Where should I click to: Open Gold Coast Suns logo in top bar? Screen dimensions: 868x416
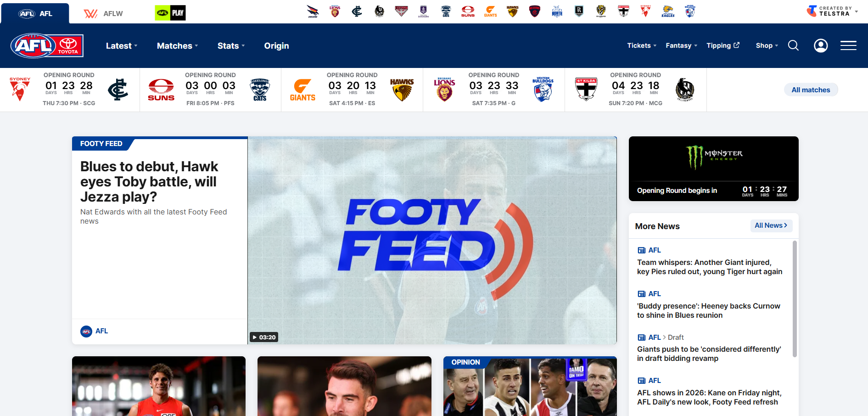pos(468,11)
